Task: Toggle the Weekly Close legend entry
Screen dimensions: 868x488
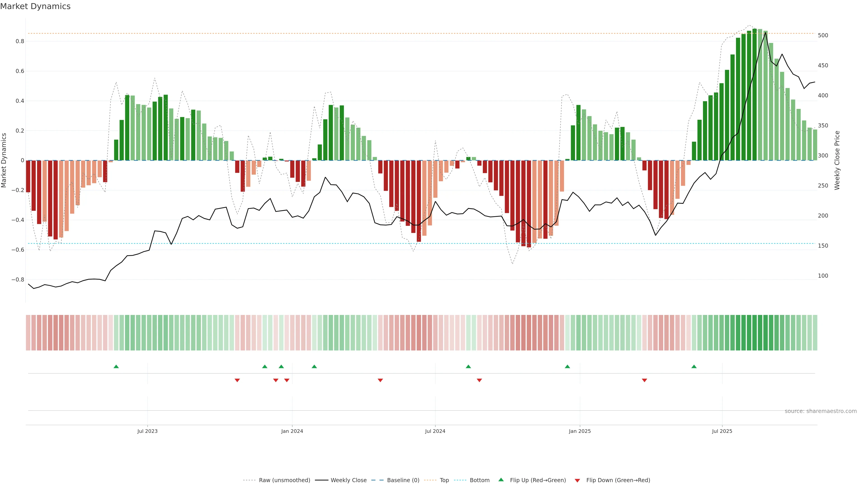Action: 348,480
